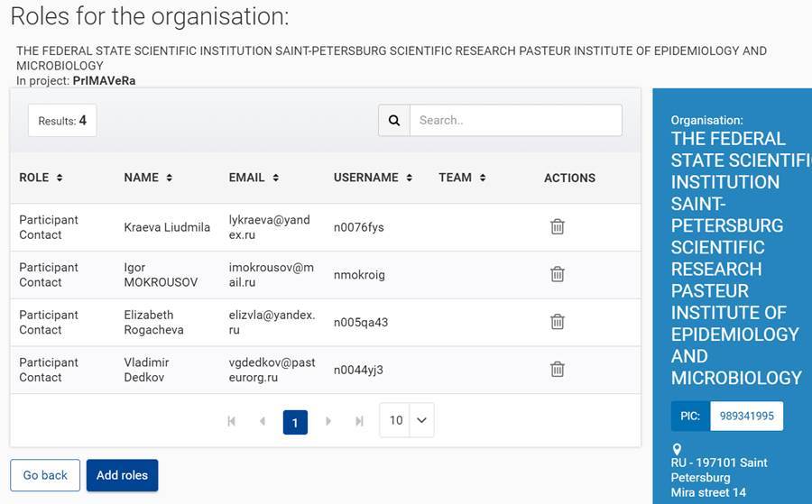Delete Igor MOKROUSOV's role with trash icon
Viewport: 812px width, 504px height.
(x=558, y=274)
